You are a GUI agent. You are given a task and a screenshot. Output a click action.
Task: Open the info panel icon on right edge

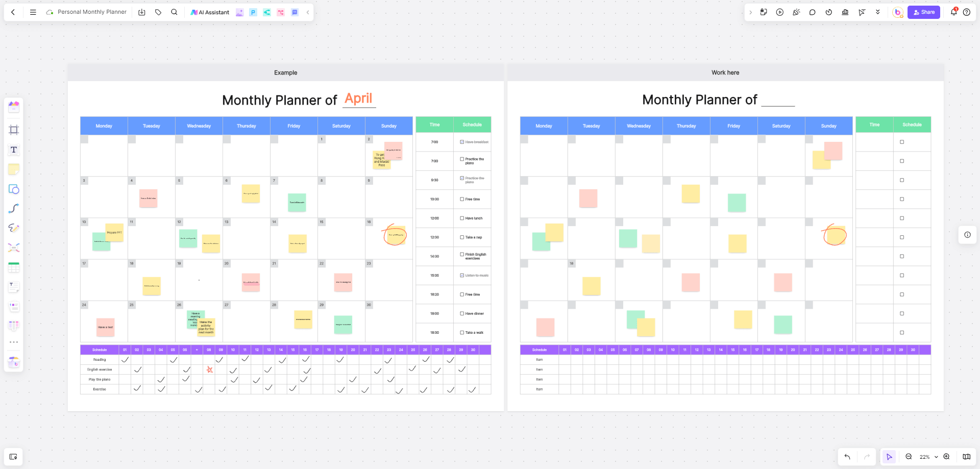click(x=967, y=235)
